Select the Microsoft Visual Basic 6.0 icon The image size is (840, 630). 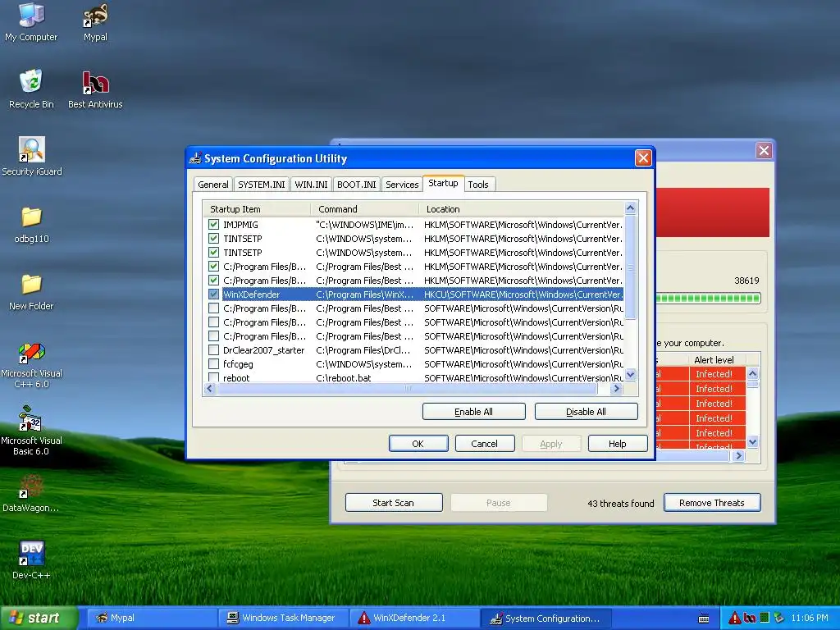click(x=32, y=431)
